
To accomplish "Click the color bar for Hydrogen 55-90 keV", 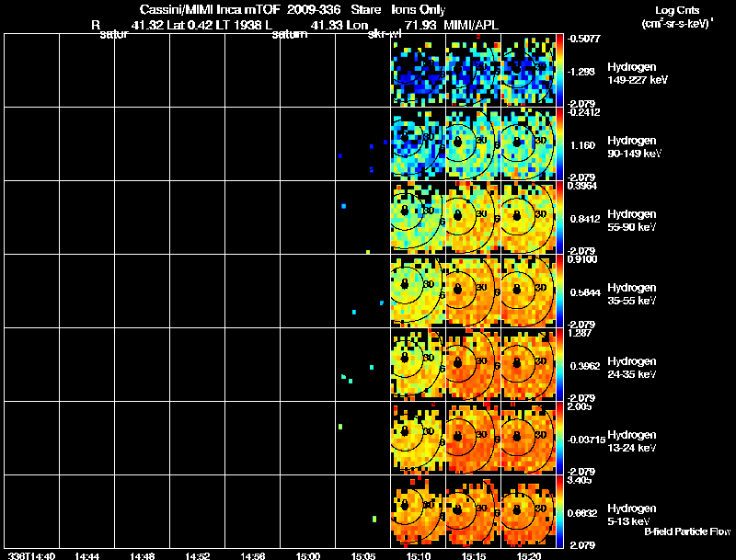I will pyautogui.click(x=559, y=218).
